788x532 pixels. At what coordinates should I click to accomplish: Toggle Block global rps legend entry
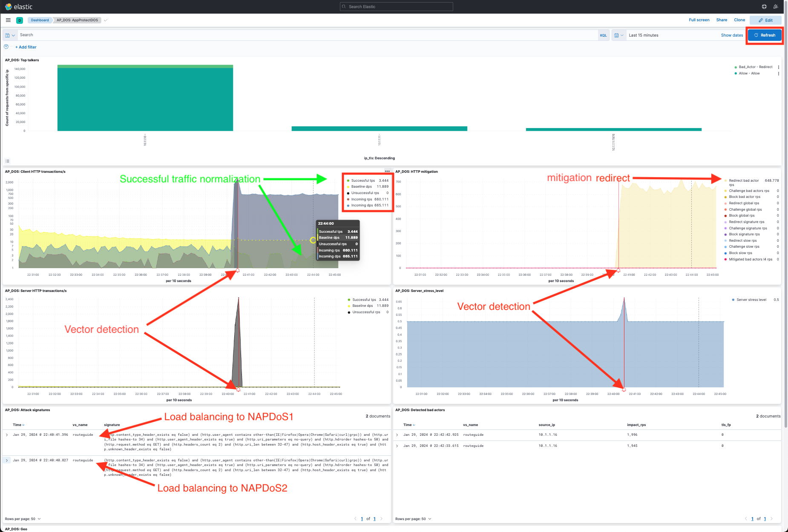click(742, 215)
